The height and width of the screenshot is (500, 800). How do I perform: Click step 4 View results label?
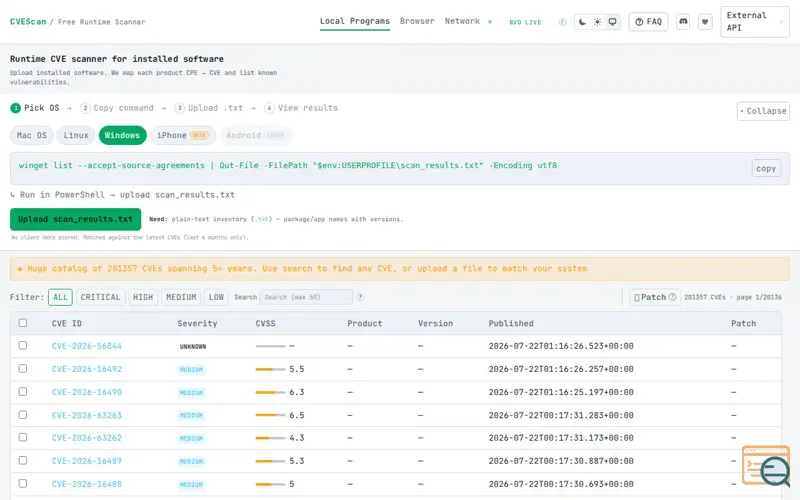308,108
